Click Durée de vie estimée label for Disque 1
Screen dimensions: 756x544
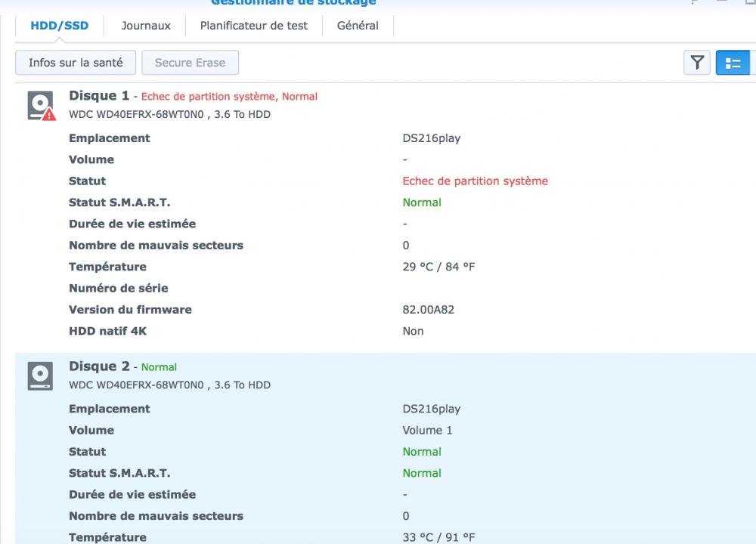coord(132,224)
